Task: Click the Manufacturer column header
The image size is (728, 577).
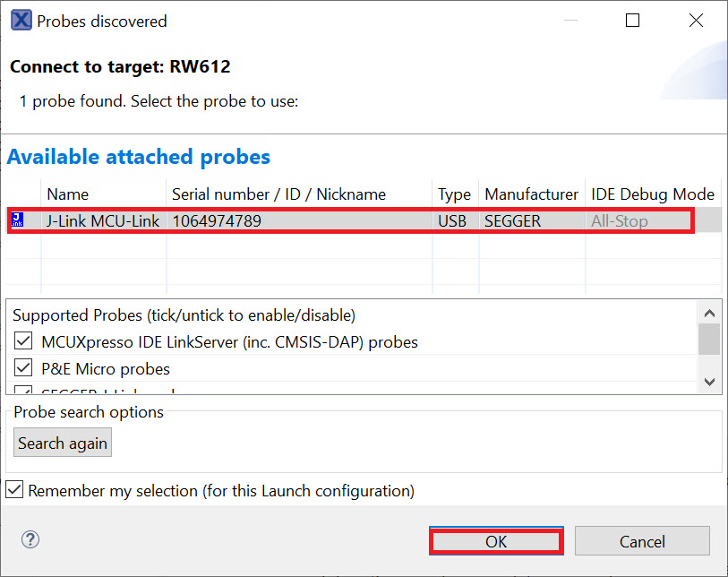Action: pos(531,194)
